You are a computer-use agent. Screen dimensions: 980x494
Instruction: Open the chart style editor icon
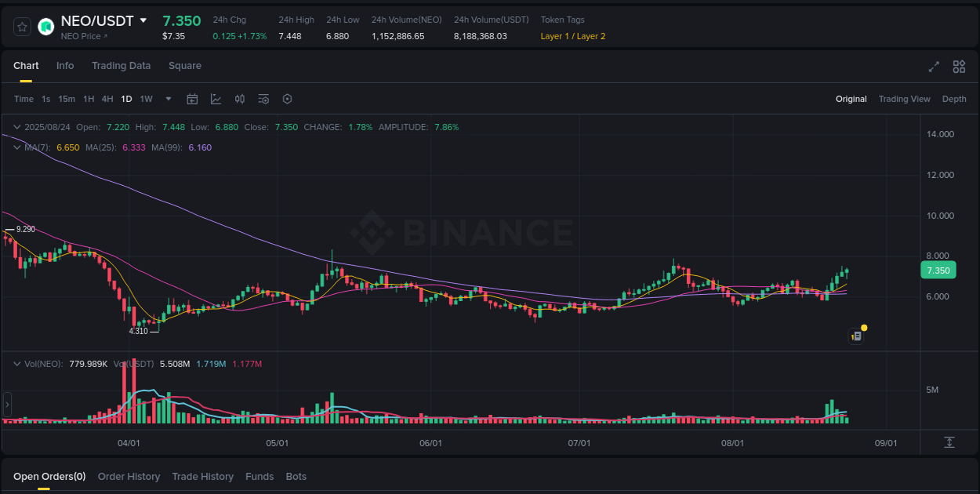click(216, 99)
